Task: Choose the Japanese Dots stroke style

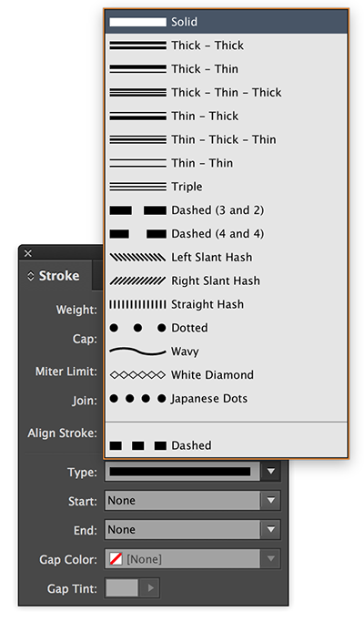Action: click(227, 398)
